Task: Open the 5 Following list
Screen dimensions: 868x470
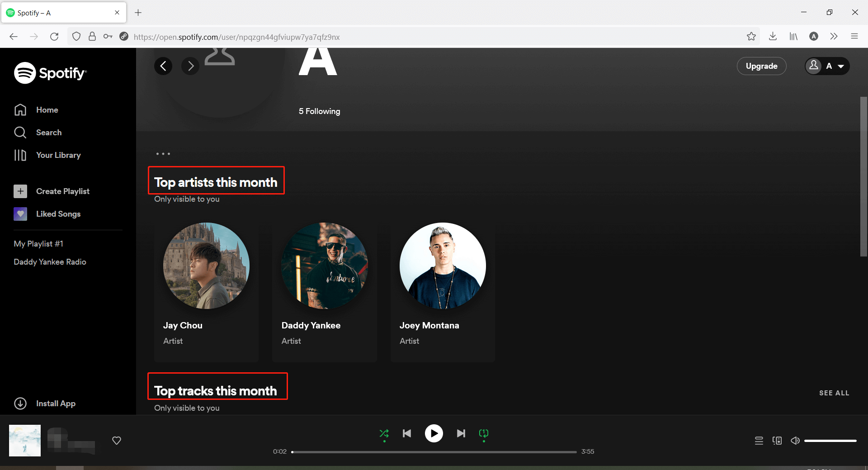Action: coord(320,111)
